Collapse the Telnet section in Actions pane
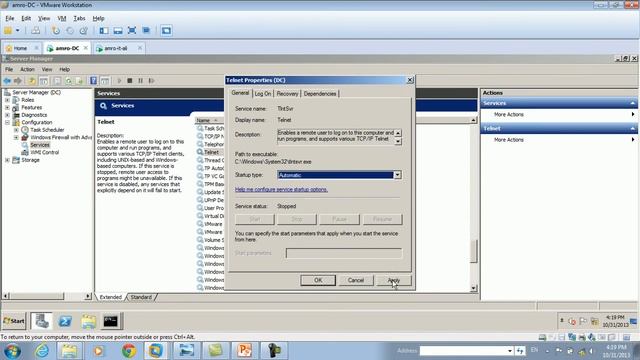Screen dimensions: 640x360 [x=633, y=129]
